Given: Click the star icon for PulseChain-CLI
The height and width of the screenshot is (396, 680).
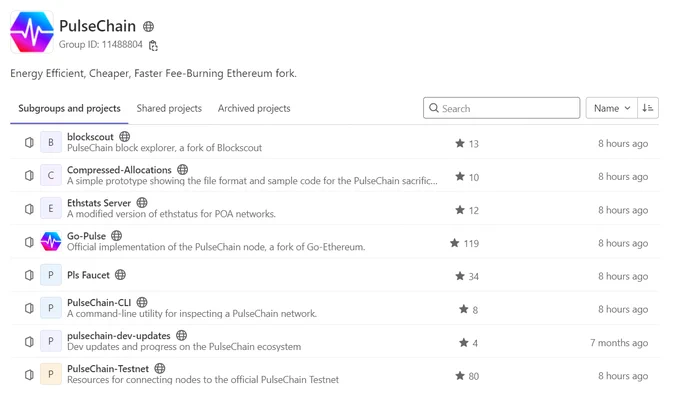Looking at the screenshot, I should pos(464,309).
